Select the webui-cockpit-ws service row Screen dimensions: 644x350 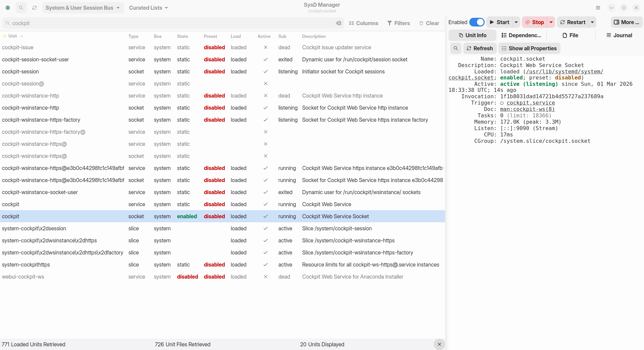[x=23, y=277]
